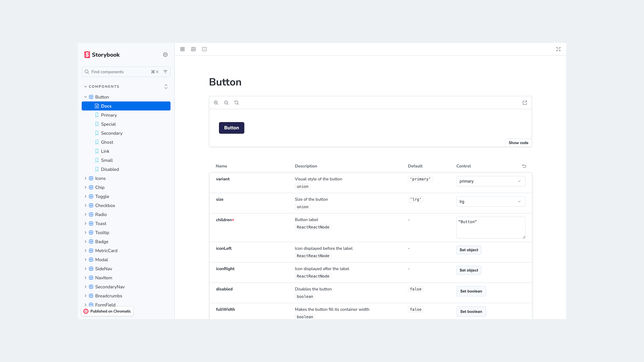Change the preview background with the image icon
Image resolution: width=644 pixels, height=362 pixels.
coord(193,49)
